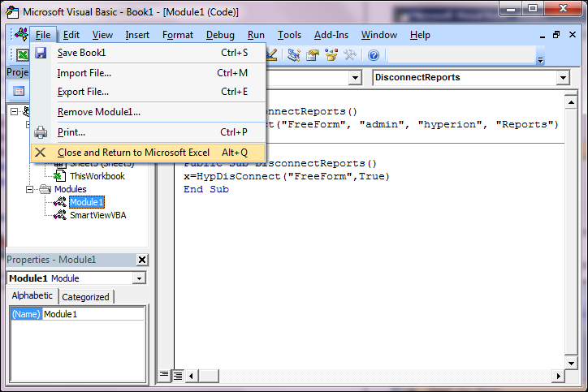The width and height of the screenshot is (588, 392).
Task: Select SmartViewVBA in the project tree
Action: 98,216
